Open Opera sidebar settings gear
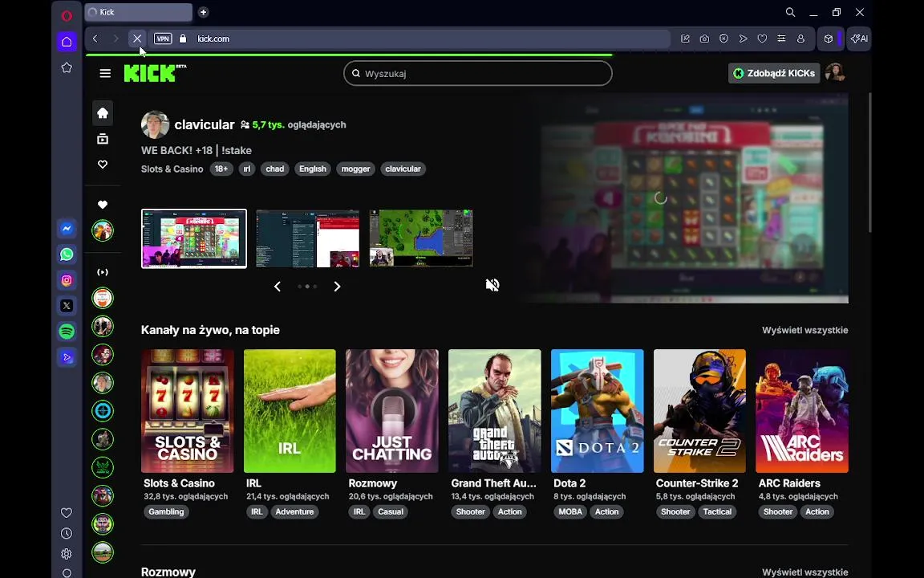924x578 pixels. (67, 554)
